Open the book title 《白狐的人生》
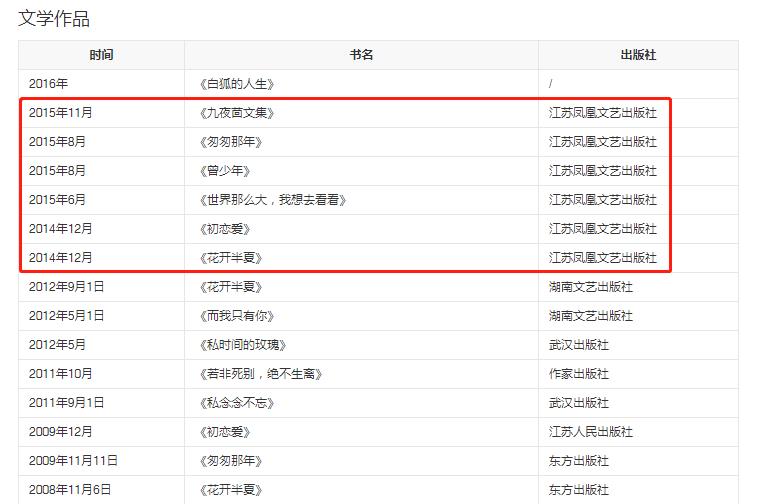 click(x=236, y=84)
